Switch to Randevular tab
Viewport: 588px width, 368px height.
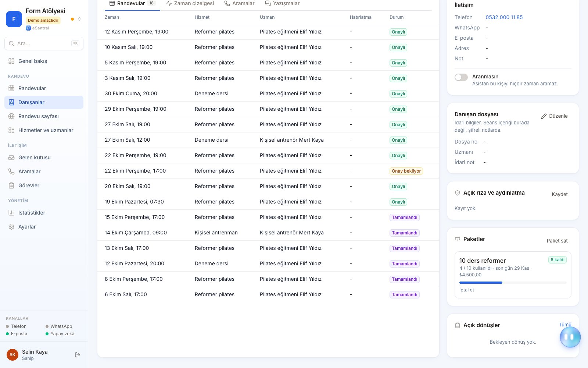click(x=132, y=4)
